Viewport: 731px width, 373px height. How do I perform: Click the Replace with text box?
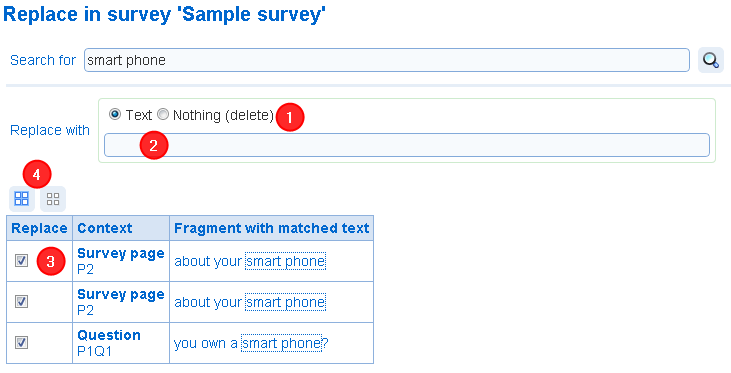[x=407, y=145]
